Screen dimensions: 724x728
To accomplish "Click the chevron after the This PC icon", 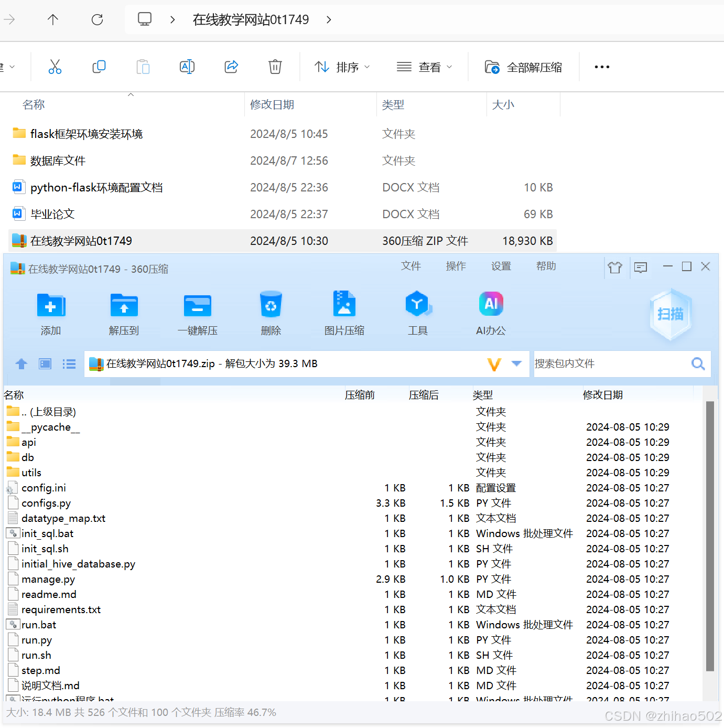I will point(172,19).
